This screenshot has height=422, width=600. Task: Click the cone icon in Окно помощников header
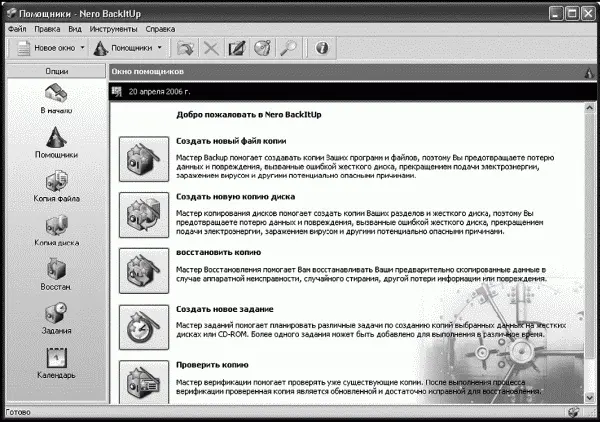tap(589, 72)
